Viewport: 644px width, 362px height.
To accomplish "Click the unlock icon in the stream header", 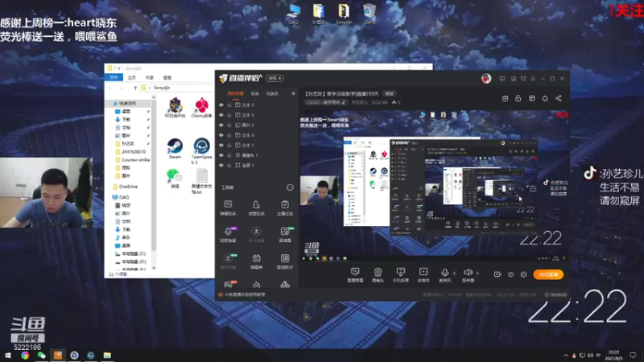I will coord(518,98).
